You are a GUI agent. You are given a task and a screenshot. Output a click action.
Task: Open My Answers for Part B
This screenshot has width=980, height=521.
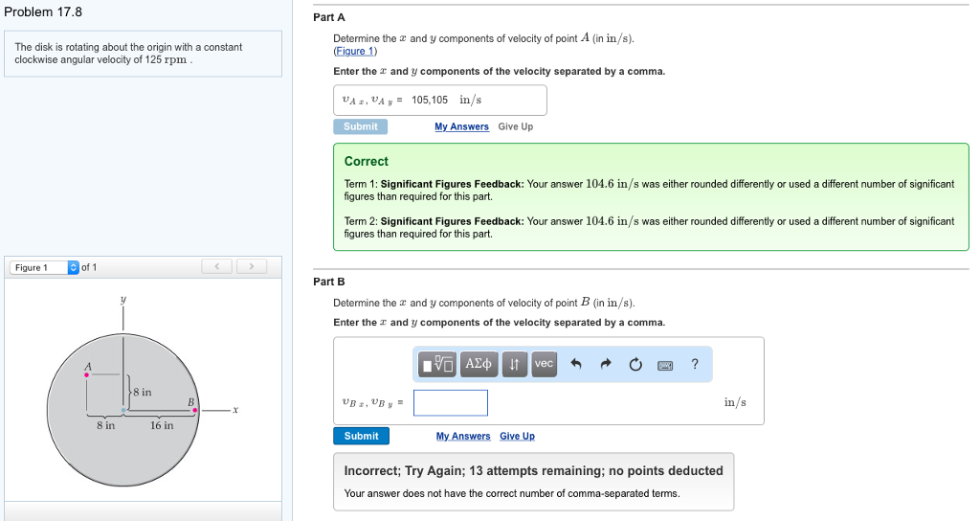point(463,436)
